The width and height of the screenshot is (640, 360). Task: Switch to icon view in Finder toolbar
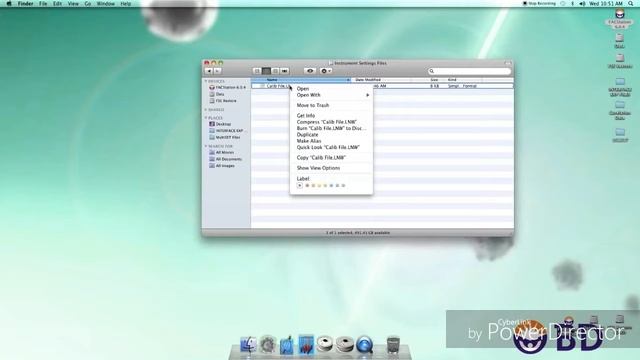coord(257,71)
